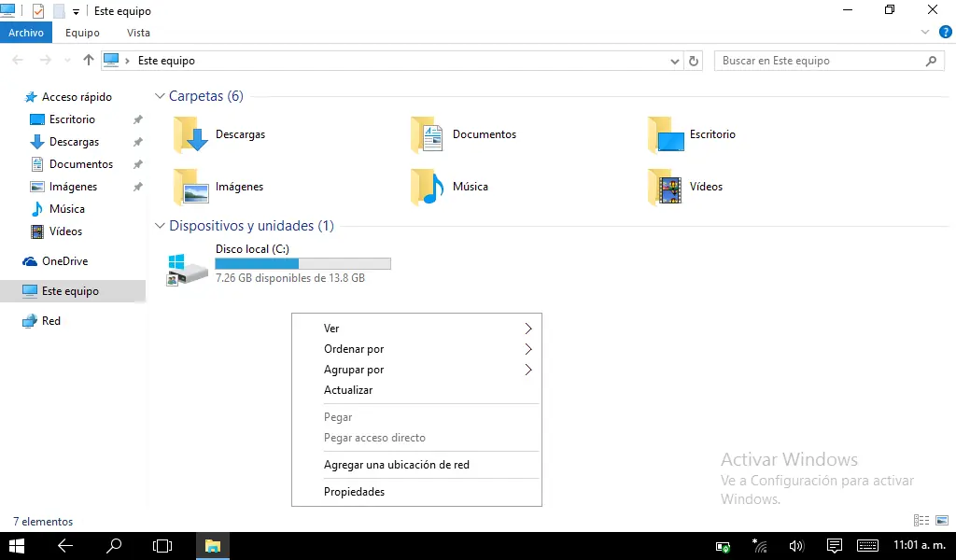The width and height of the screenshot is (956, 560).
Task: Open Red network in the sidebar
Action: tap(50, 321)
